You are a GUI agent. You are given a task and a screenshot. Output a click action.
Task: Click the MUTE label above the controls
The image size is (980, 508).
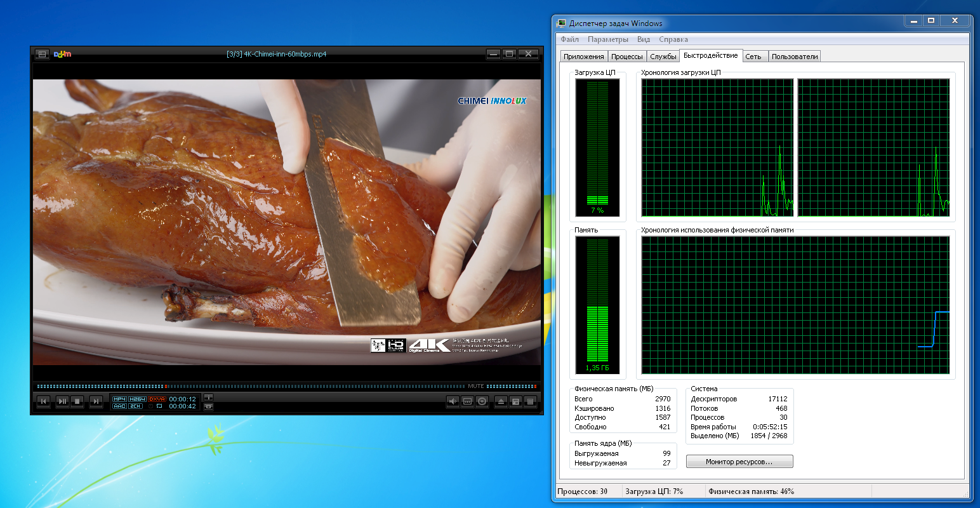click(476, 386)
